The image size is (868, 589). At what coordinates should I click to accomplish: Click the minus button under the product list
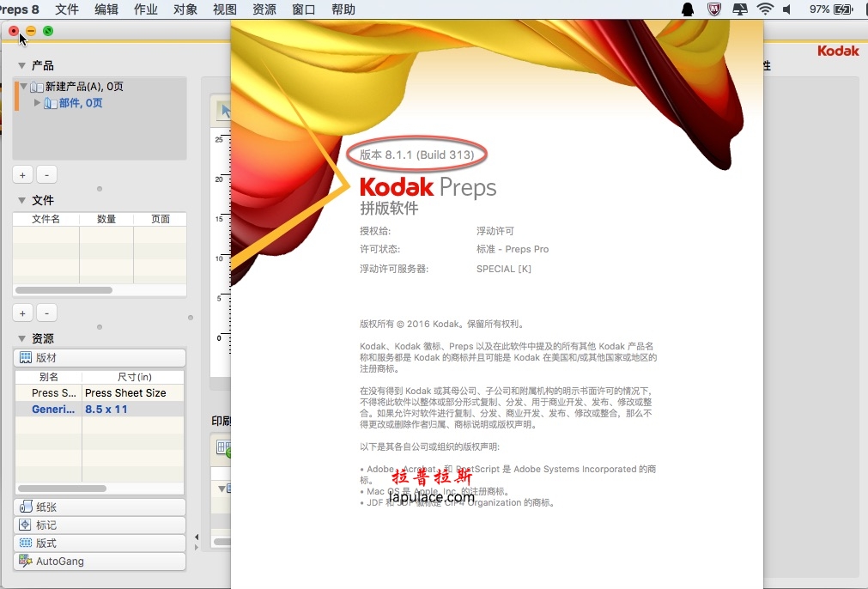click(47, 175)
